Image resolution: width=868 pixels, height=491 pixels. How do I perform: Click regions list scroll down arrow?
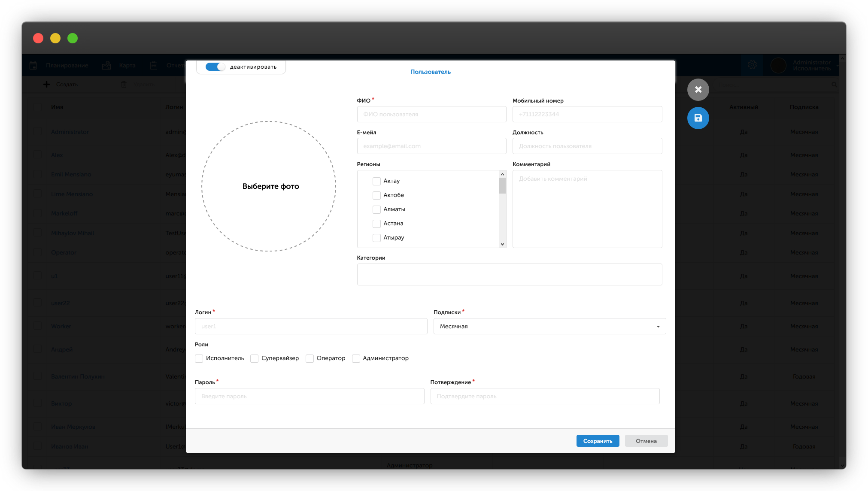pos(502,244)
